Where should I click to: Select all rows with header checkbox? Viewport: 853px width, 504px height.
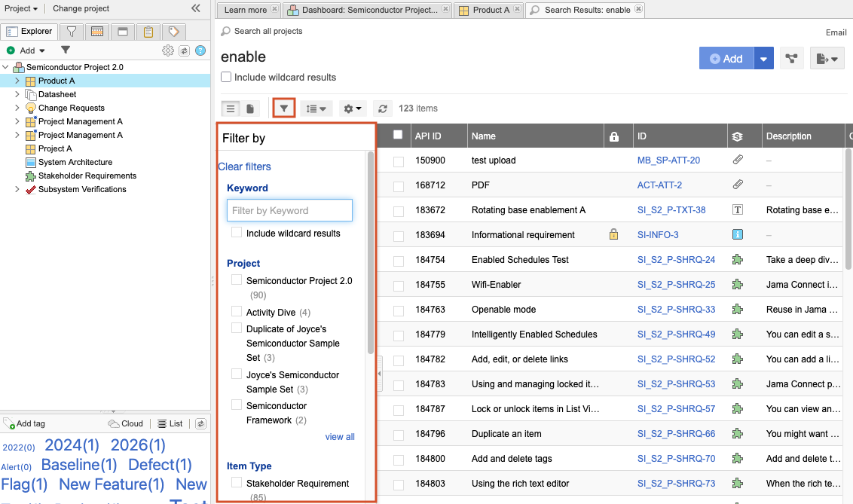point(398,135)
